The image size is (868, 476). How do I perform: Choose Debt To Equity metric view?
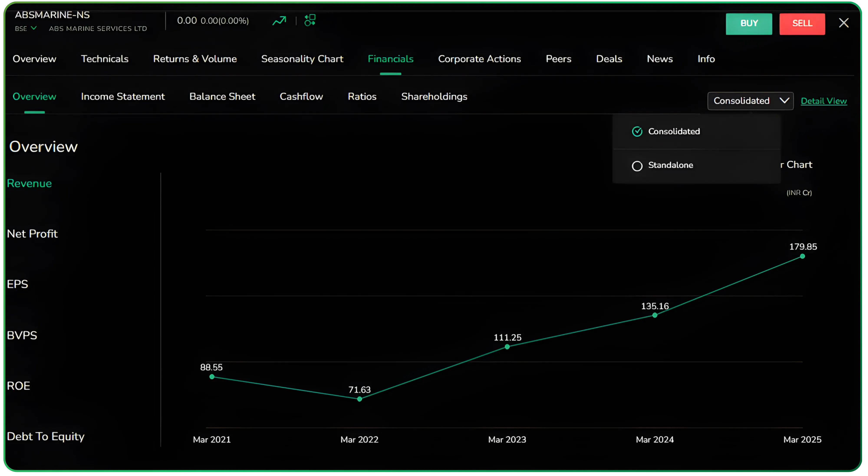coord(46,436)
